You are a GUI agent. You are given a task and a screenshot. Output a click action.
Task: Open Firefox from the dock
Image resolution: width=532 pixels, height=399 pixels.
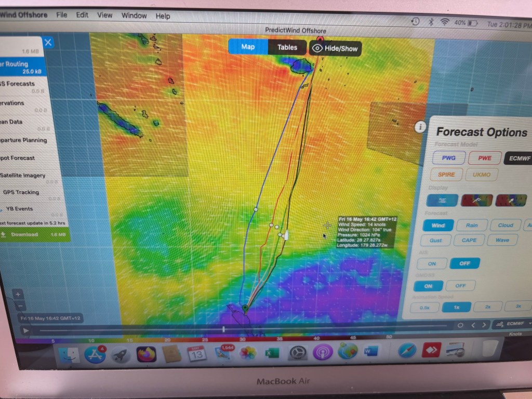(x=146, y=354)
